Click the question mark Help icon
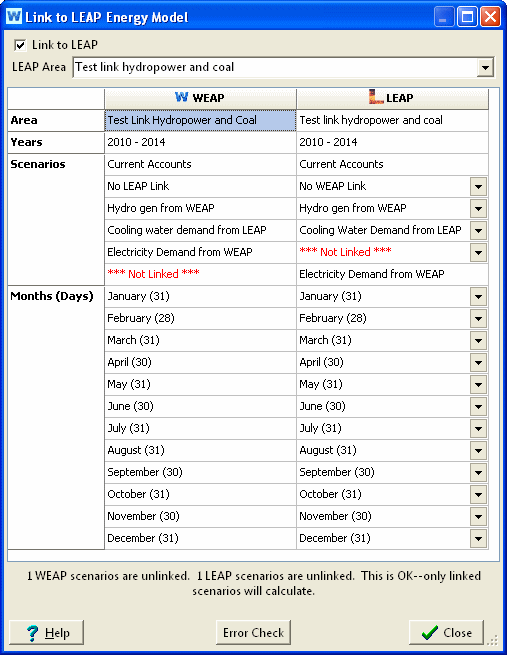 point(32,633)
